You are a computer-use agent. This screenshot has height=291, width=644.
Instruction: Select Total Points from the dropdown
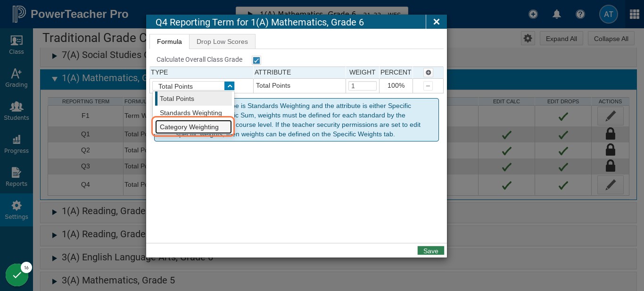193,99
